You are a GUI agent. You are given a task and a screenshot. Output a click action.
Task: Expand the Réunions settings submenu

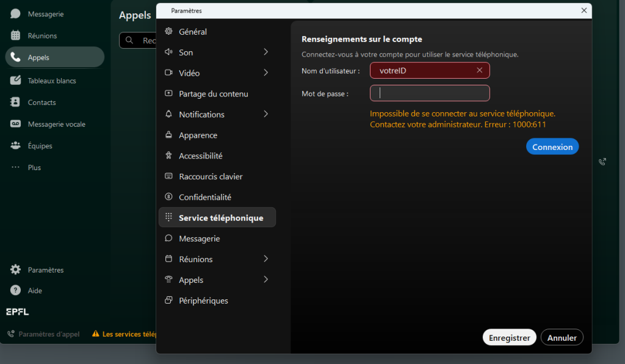coord(266,259)
